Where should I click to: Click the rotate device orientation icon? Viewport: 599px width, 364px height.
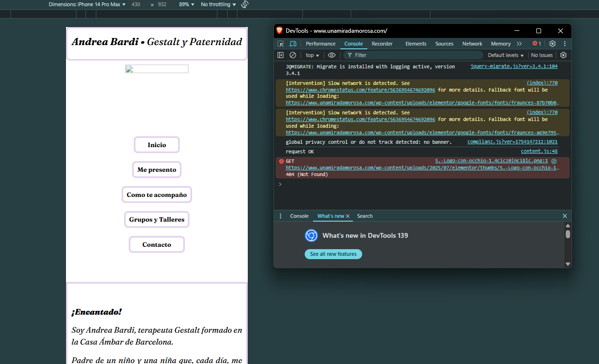tap(245, 4)
